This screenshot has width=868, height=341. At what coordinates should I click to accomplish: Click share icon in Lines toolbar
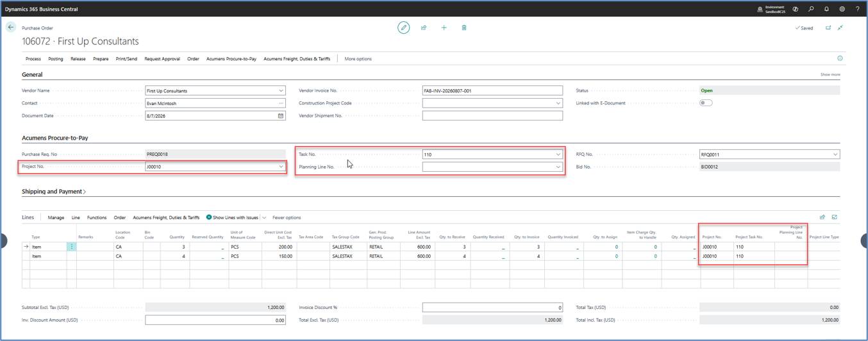point(822,217)
